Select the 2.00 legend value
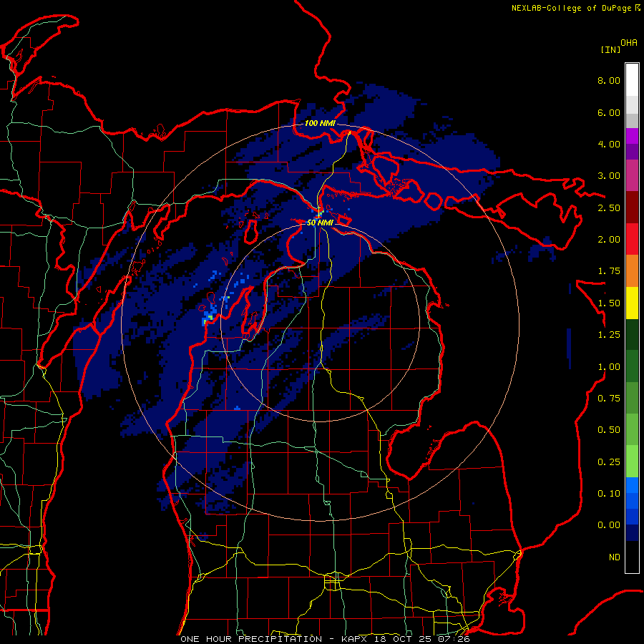Viewport: 644px width, 644px height. pos(609,240)
